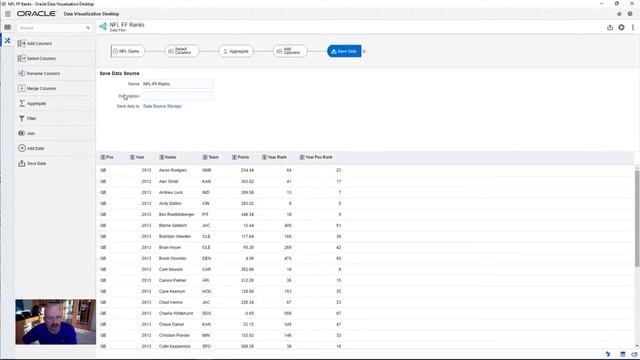Click the Team column header
The height and width of the screenshot is (360, 640).
(211, 157)
